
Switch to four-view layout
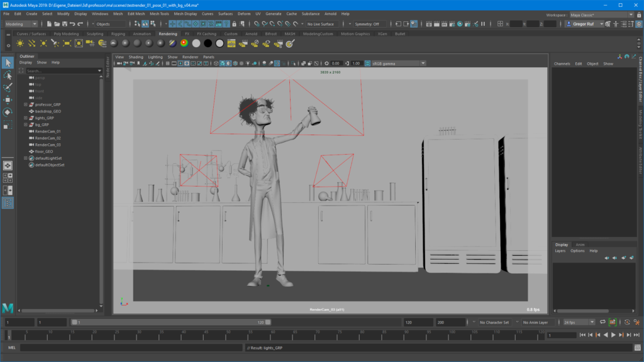click(x=8, y=178)
